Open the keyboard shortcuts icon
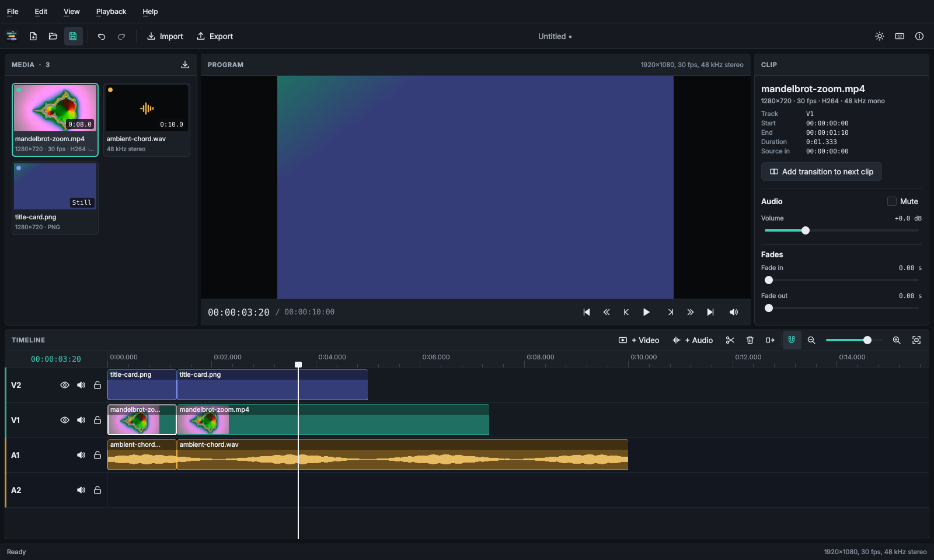Image resolution: width=934 pixels, height=560 pixels. (x=900, y=36)
